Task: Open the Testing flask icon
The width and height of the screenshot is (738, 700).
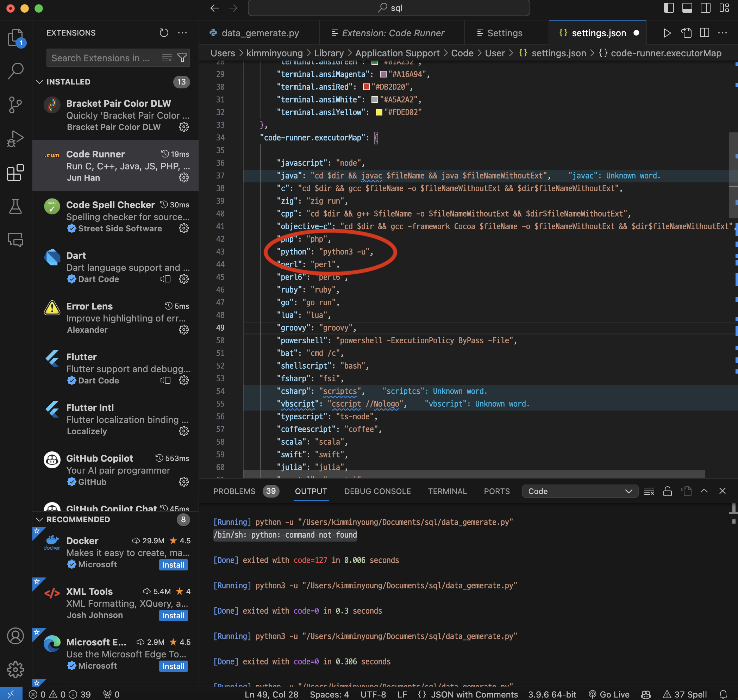Action: coord(15,206)
